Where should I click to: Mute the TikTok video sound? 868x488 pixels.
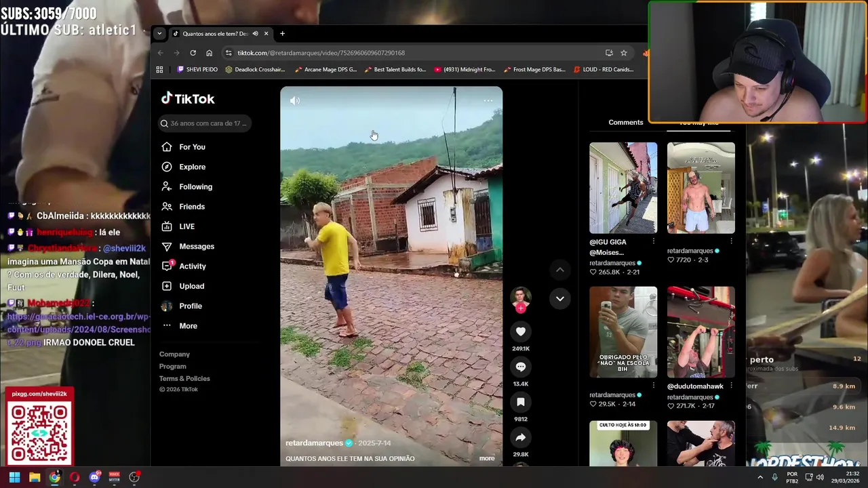[x=295, y=100]
